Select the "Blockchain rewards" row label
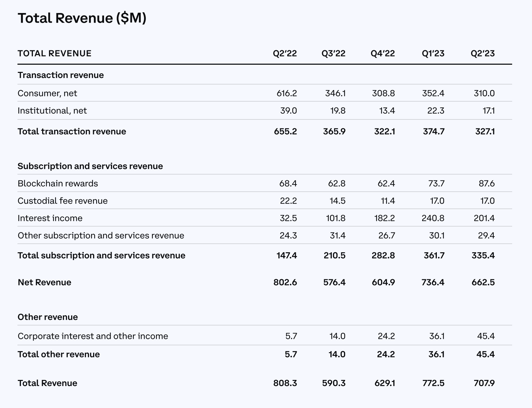The image size is (532, 408). click(58, 183)
